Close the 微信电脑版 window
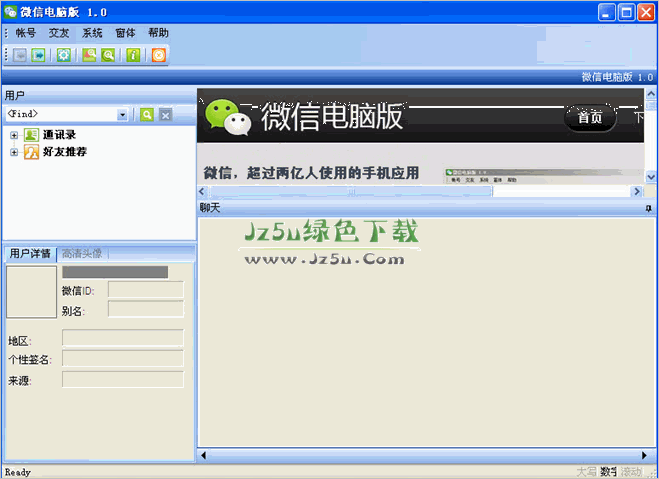The width and height of the screenshot is (659, 479). pyautogui.click(x=646, y=12)
